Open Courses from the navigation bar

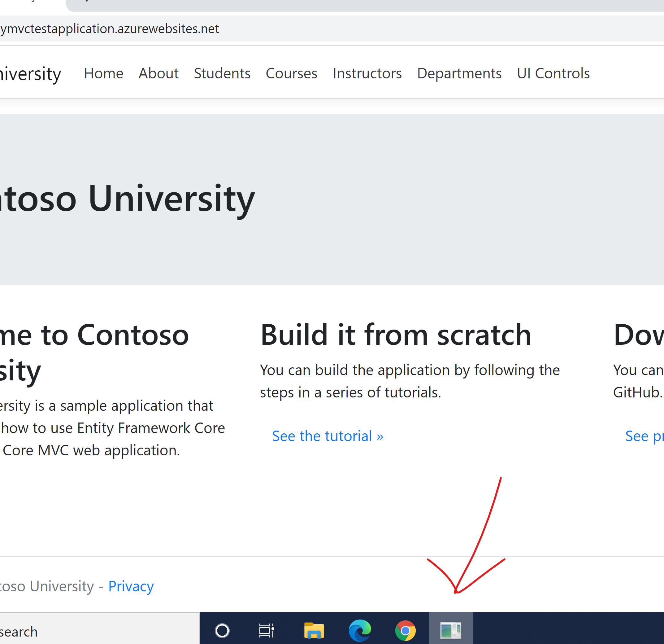291,73
